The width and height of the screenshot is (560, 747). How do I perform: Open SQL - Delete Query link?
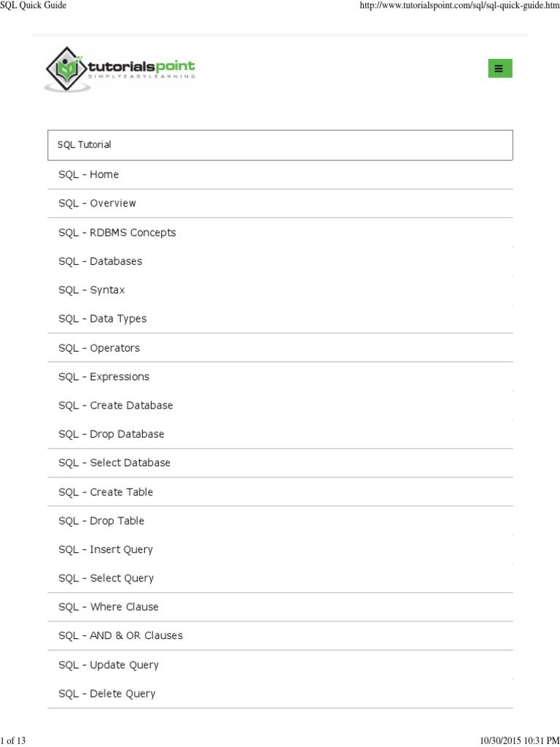point(107,694)
